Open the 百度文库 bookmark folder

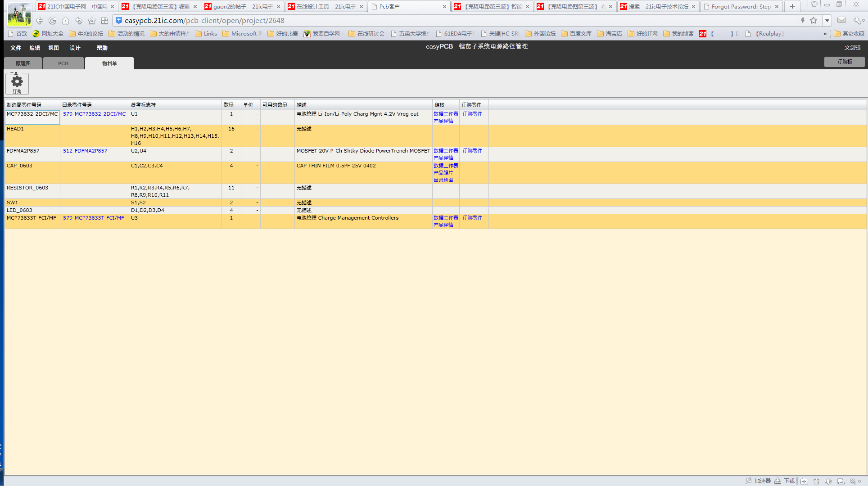(x=576, y=34)
